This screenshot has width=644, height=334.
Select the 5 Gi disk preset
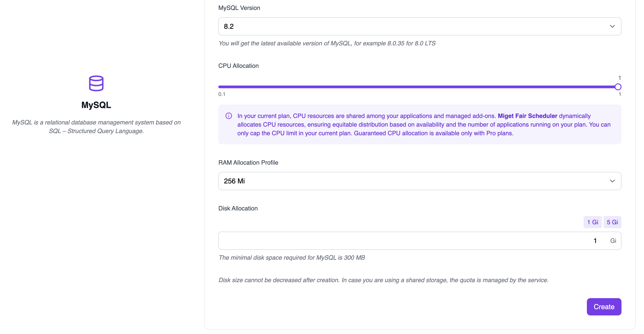(x=612, y=222)
